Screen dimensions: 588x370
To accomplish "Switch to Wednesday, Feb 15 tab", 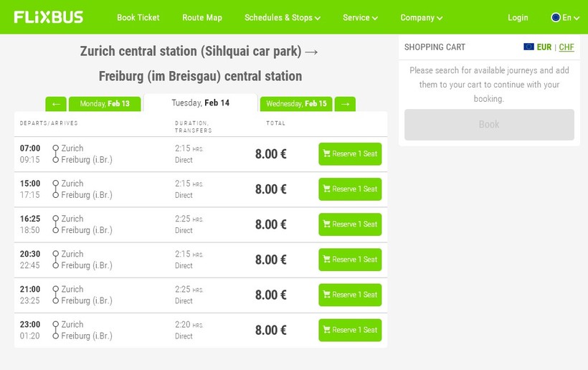I will click(x=296, y=104).
